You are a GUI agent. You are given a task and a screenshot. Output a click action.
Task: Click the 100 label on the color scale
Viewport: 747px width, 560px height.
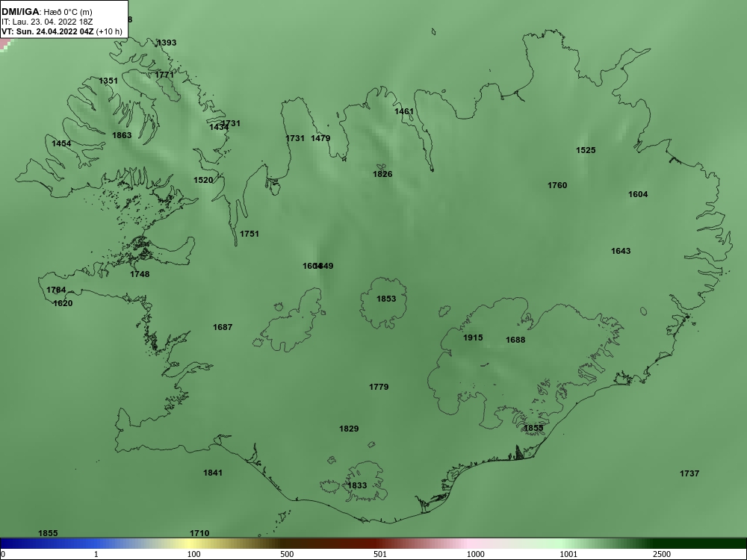(x=193, y=554)
